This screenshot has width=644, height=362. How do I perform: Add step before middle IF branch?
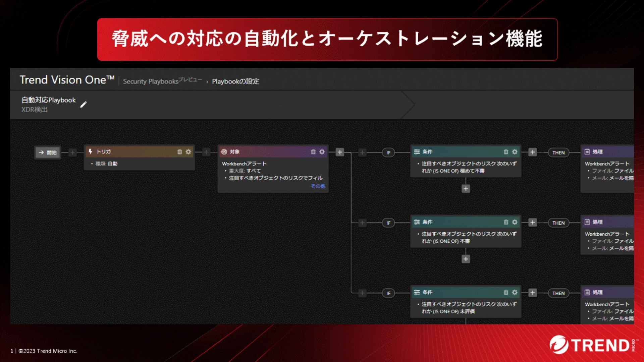[362, 223]
